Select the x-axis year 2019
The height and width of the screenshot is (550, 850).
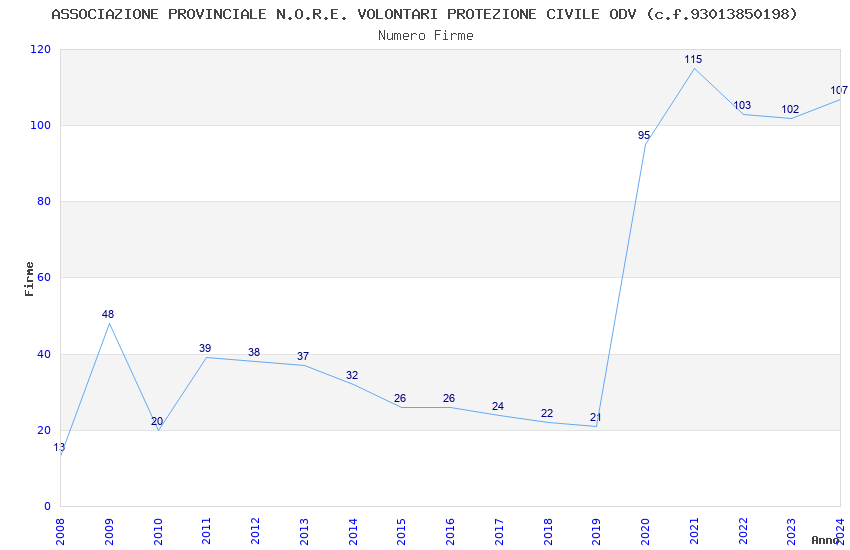click(x=596, y=531)
